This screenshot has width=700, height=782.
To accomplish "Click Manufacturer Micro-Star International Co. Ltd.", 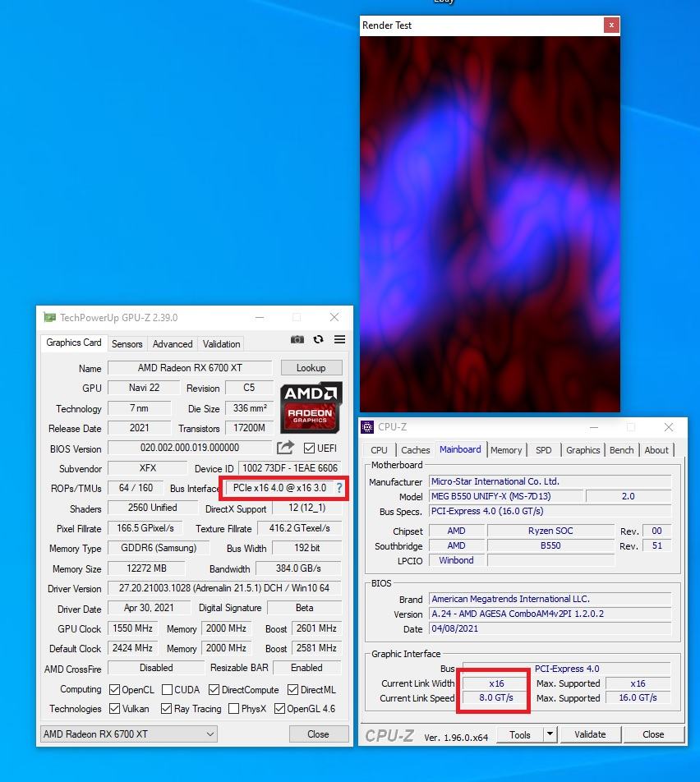I will [x=550, y=481].
